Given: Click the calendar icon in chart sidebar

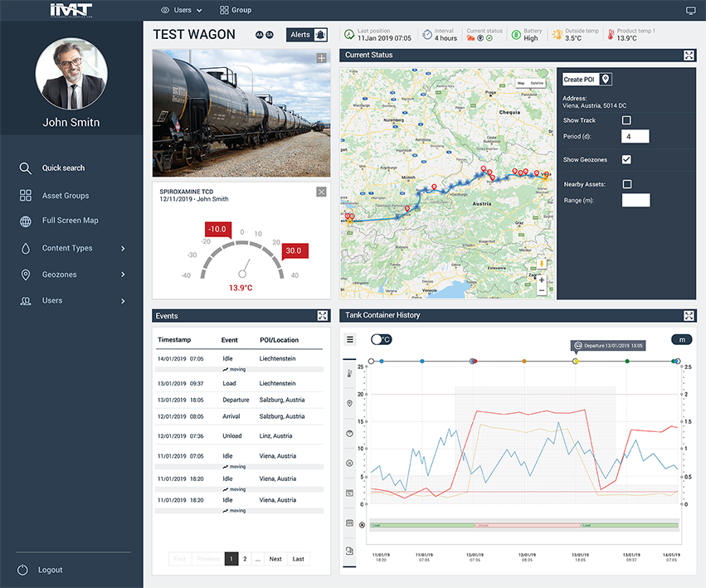Looking at the screenshot, I should [349, 522].
